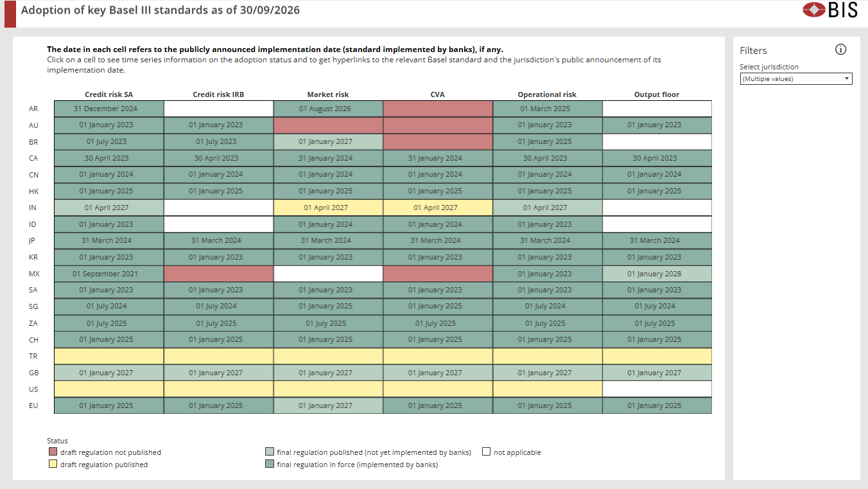The image size is (868, 489).
Task: Click the yellow TR Credit risk SA cell
Action: click(109, 356)
